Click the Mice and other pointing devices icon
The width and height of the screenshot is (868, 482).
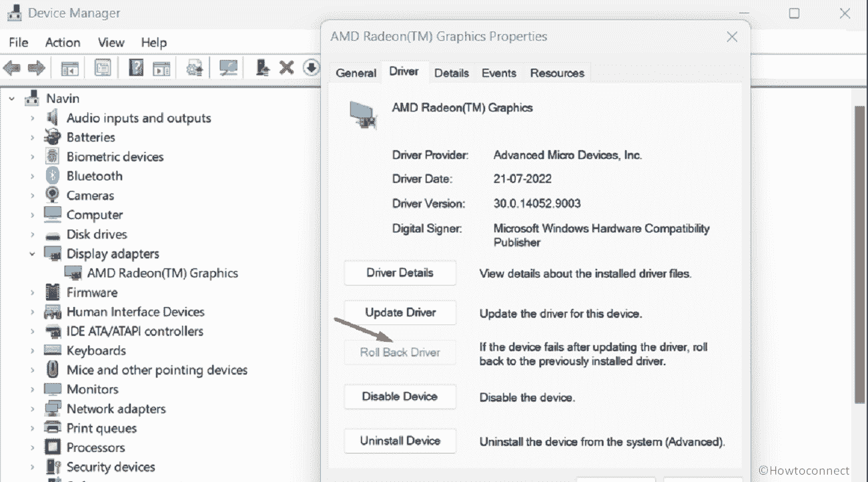pos(53,370)
